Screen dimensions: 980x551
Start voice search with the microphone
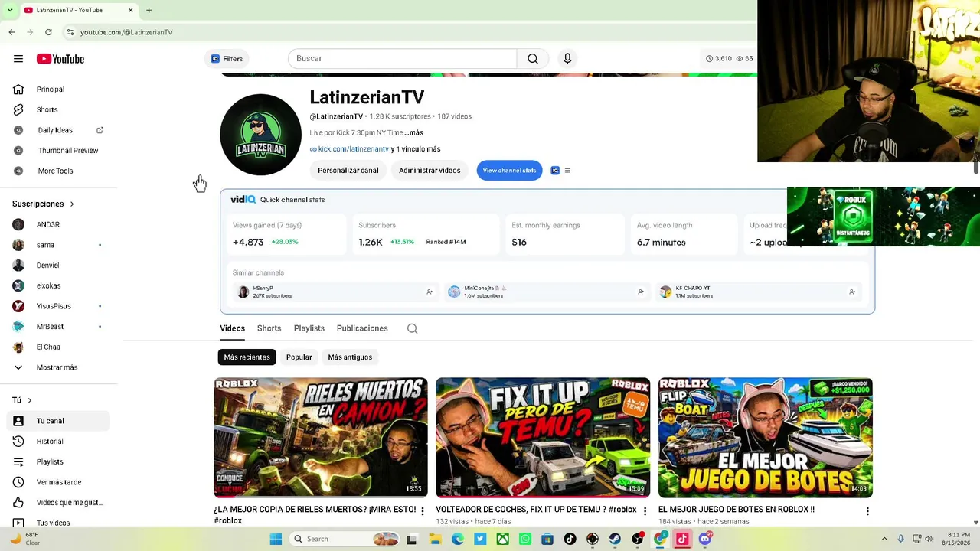click(x=567, y=59)
